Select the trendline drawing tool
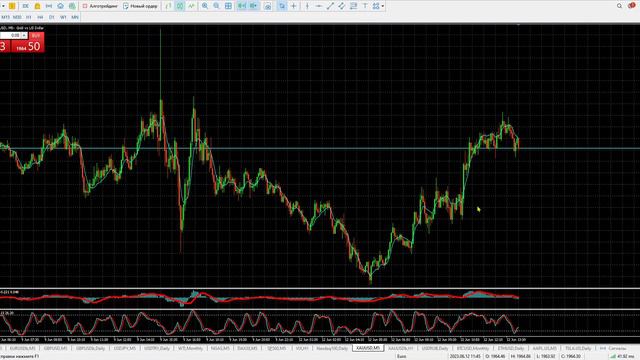Screen dimensions: 640x360 point(330,6)
